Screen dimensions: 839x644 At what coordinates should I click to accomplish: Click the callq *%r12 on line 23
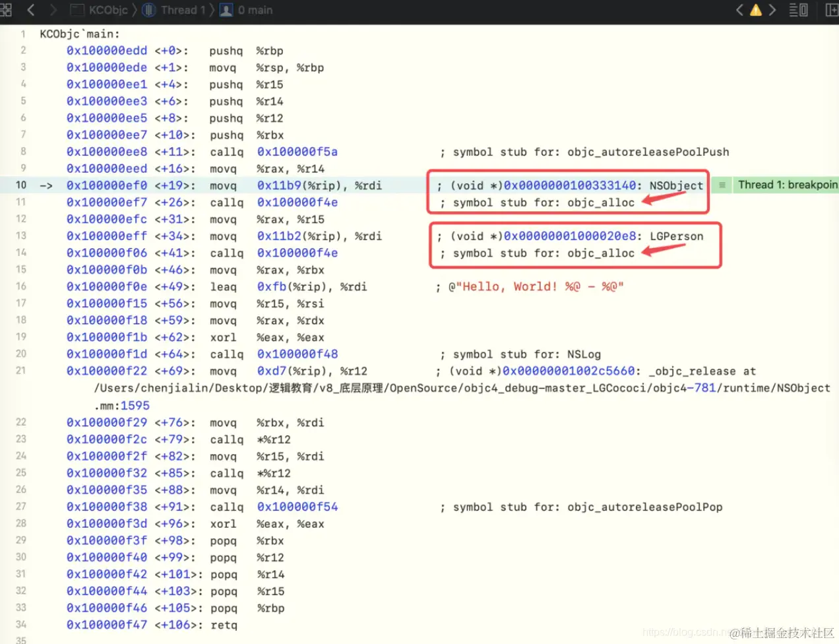point(250,439)
